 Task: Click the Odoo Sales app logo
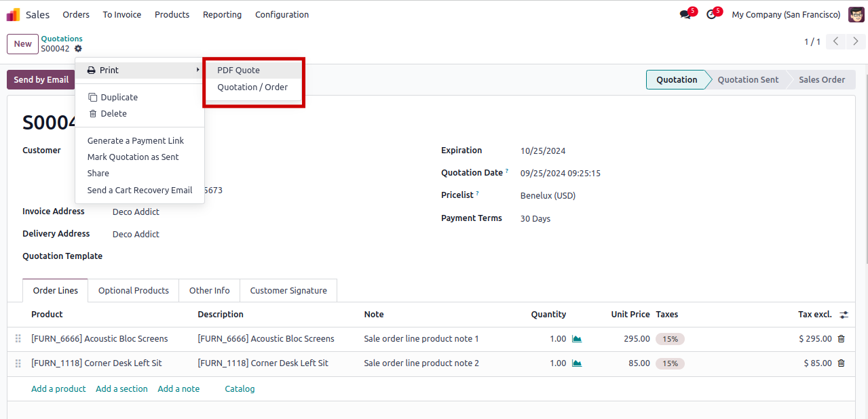point(13,14)
